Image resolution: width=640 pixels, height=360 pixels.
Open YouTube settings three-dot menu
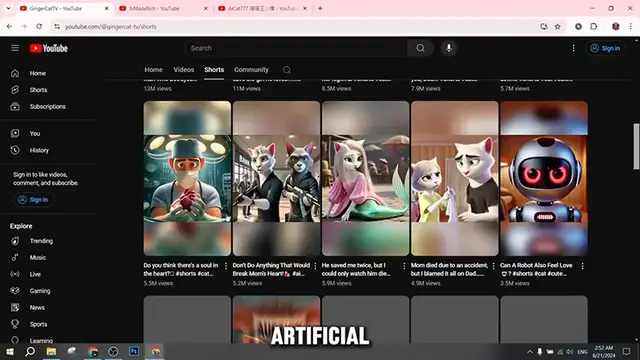(x=573, y=48)
